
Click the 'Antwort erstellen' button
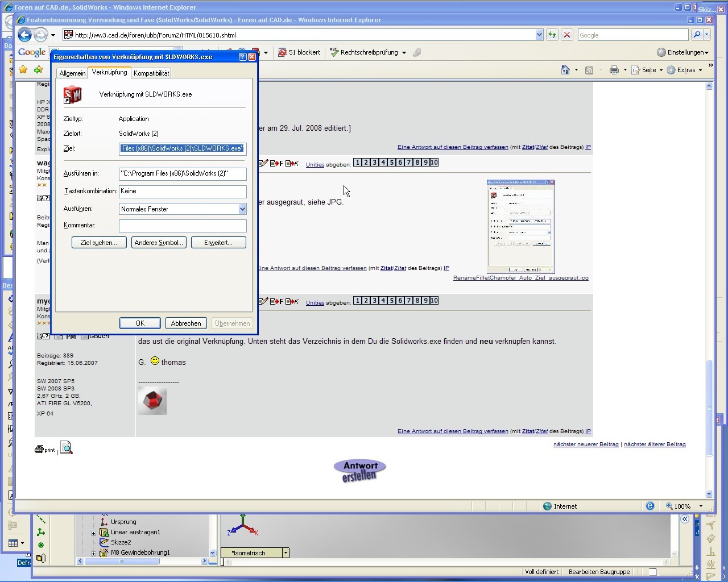pyautogui.click(x=359, y=471)
